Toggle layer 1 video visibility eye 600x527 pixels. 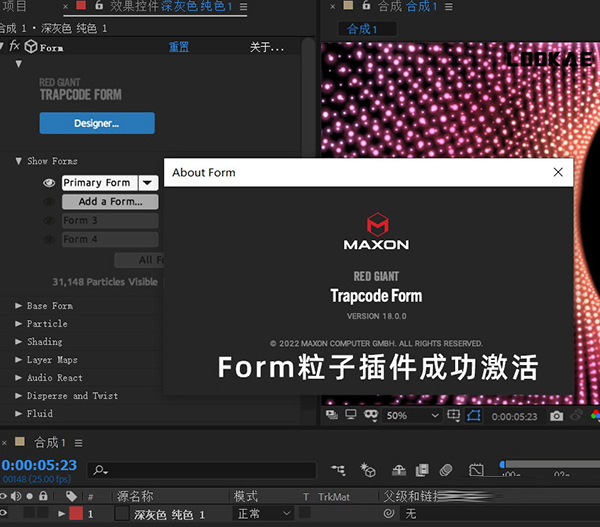point(3,513)
